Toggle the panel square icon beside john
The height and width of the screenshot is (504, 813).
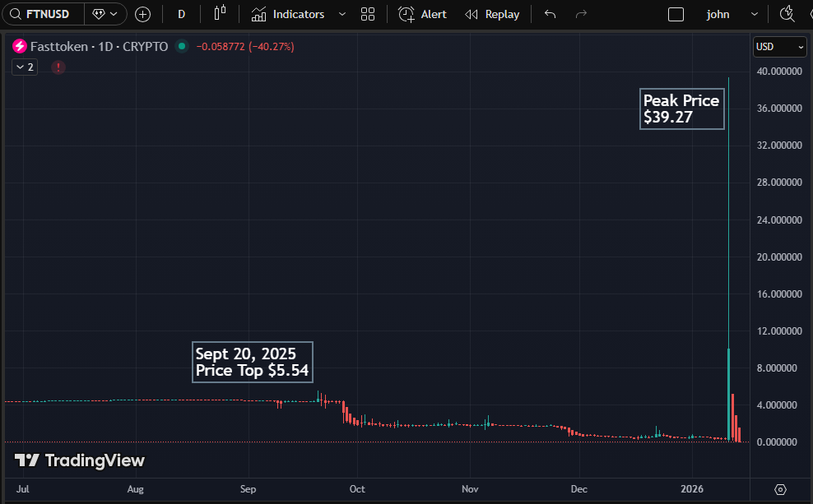click(677, 14)
